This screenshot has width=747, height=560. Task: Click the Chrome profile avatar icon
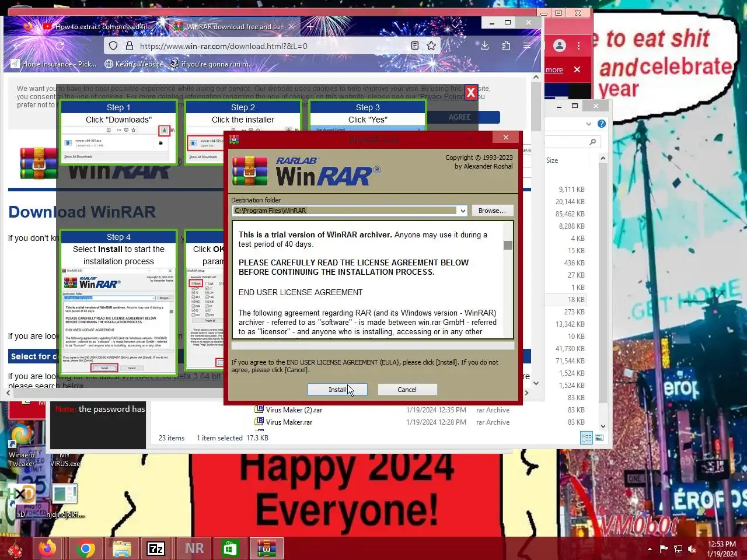[x=559, y=45]
